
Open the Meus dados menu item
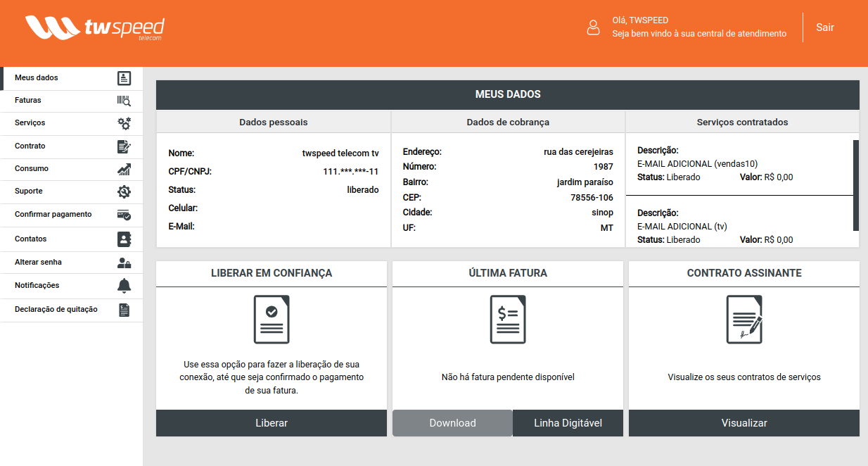[72, 78]
